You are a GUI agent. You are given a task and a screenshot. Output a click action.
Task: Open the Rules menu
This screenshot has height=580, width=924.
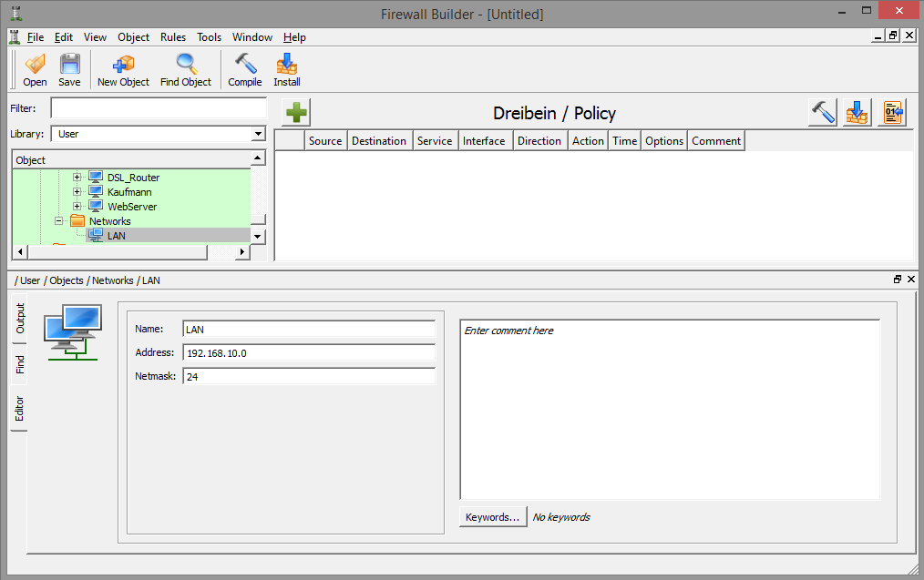(x=173, y=37)
